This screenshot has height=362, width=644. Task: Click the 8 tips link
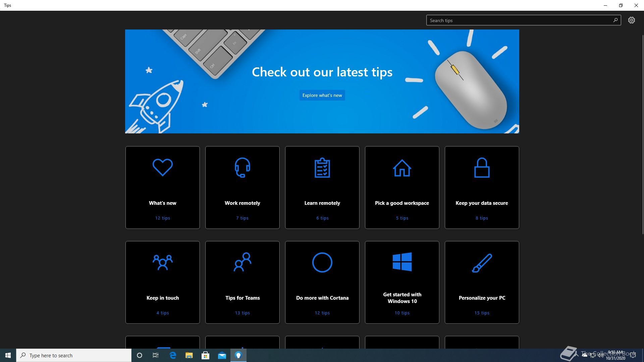[482, 218]
